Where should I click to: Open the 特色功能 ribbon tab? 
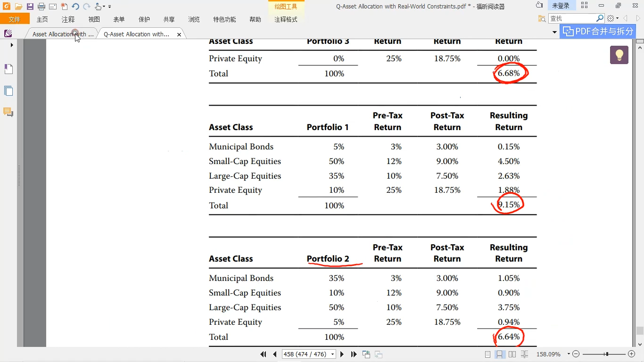[224, 19]
